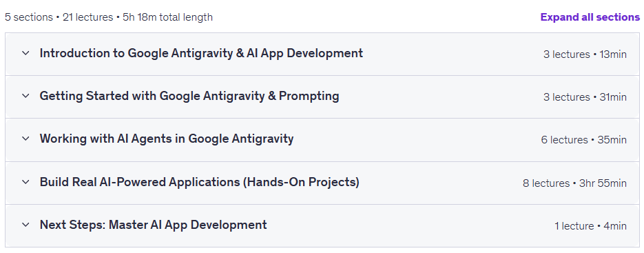
Task: Expand all sections of the course
Action: click(x=590, y=17)
